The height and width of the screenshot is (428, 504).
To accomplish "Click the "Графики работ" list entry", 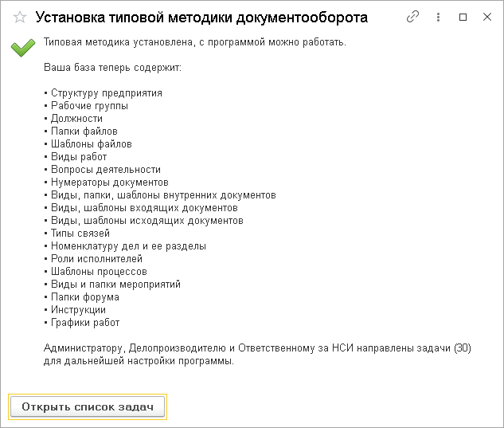I will (84, 323).
